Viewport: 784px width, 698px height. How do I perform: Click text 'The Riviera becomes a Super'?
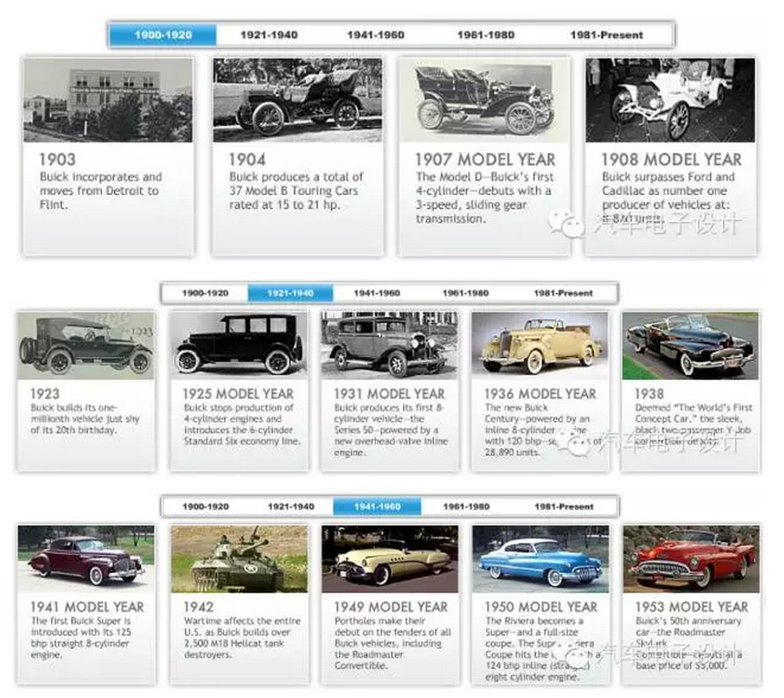point(542,649)
